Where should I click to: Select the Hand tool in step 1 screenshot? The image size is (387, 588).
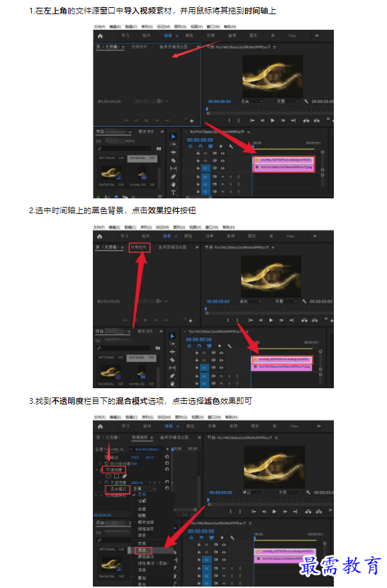click(x=174, y=184)
